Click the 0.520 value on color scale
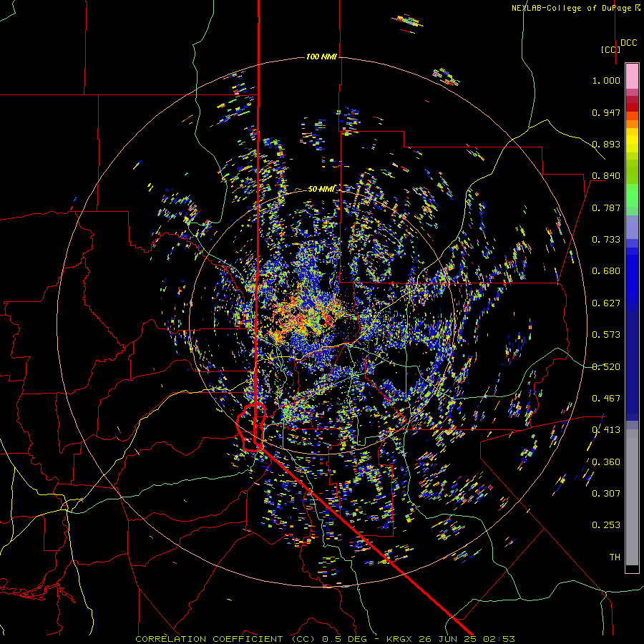Image resolution: width=644 pixels, height=644 pixels. (x=606, y=367)
